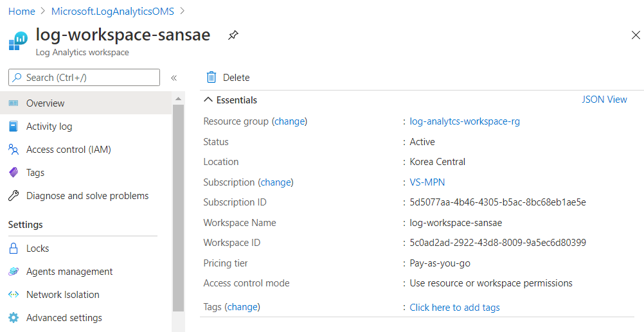Click the Network Isolation icon
The height and width of the screenshot is (332, 644).
point(13,295)
